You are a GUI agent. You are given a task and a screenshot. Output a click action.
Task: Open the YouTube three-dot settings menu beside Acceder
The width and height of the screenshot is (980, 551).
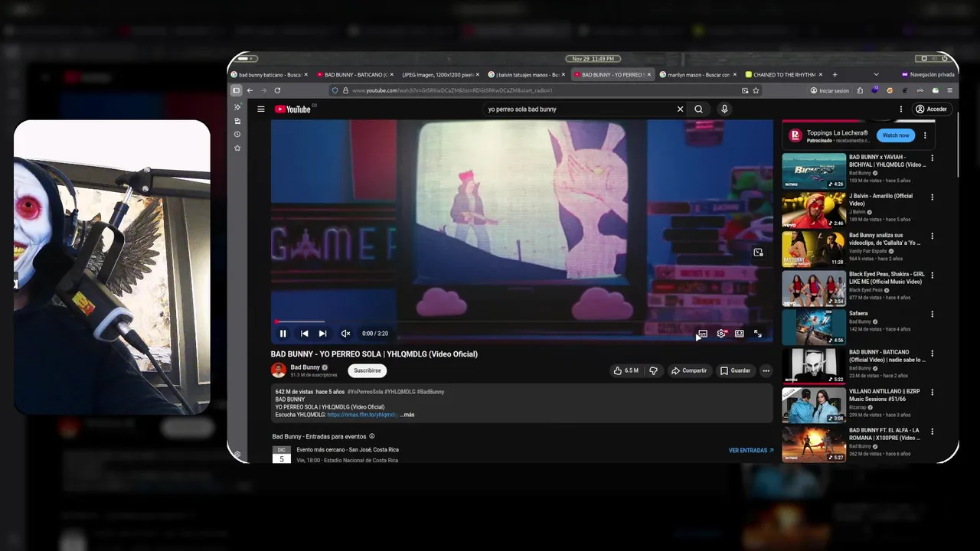(x=901, y=109)
